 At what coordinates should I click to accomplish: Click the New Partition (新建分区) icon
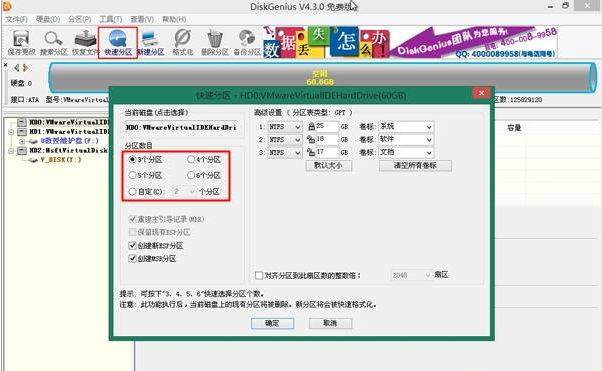click(151, 43)
